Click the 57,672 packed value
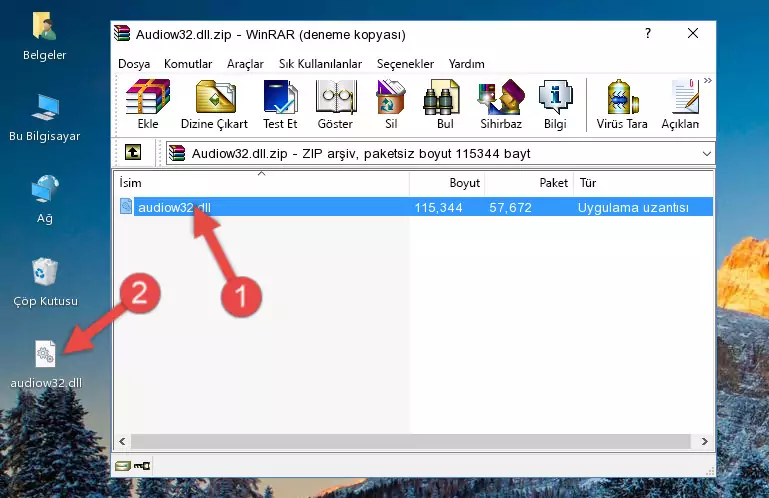 pos(510,208)
